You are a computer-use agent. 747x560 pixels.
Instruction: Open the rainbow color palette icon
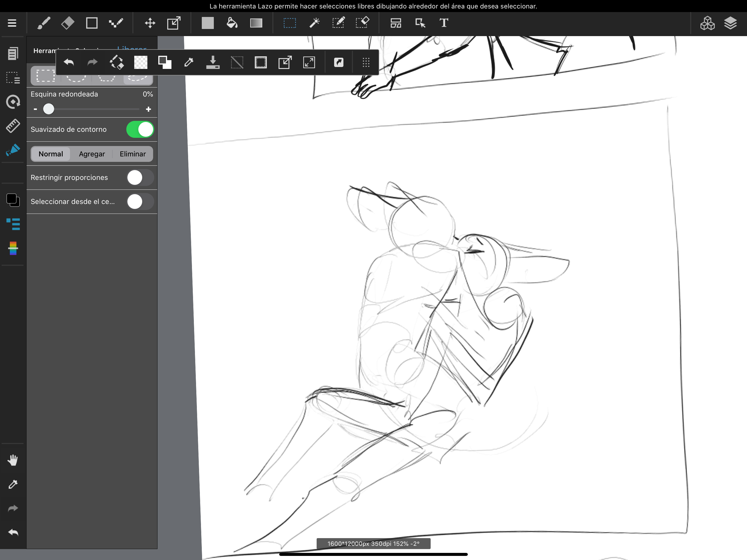pos(13,248)
